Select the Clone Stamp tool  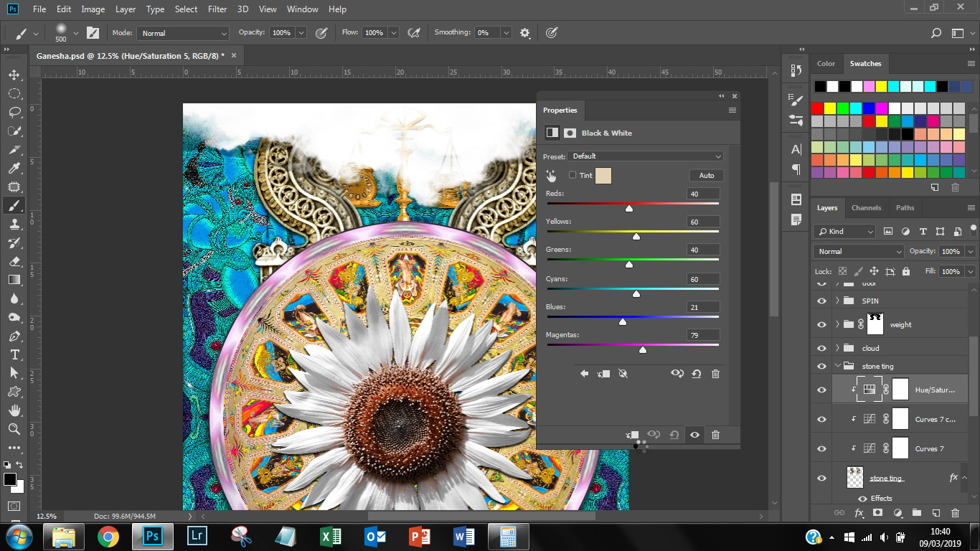click(14, 225)
